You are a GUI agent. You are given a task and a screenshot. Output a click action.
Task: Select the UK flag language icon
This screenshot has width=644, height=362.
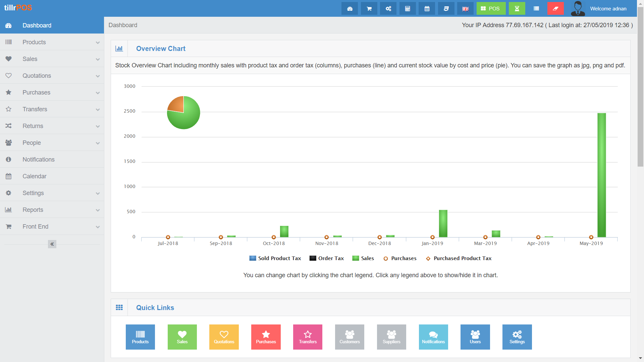tap(465, 8)
